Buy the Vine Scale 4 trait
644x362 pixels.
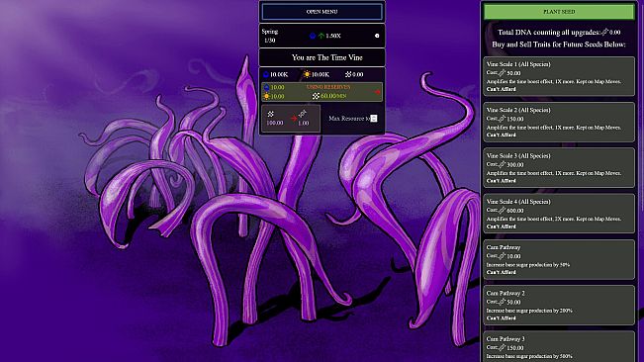(559, 214)
